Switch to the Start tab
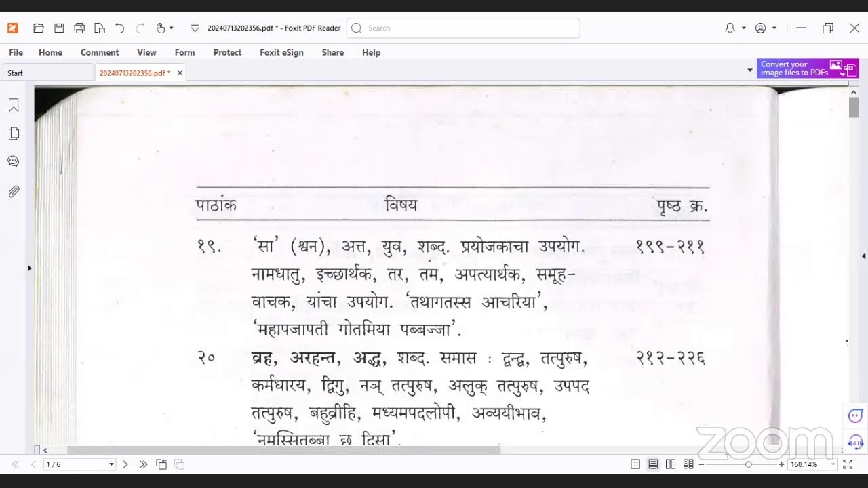Viewport: 868px width, 488px height. (47, 73)
